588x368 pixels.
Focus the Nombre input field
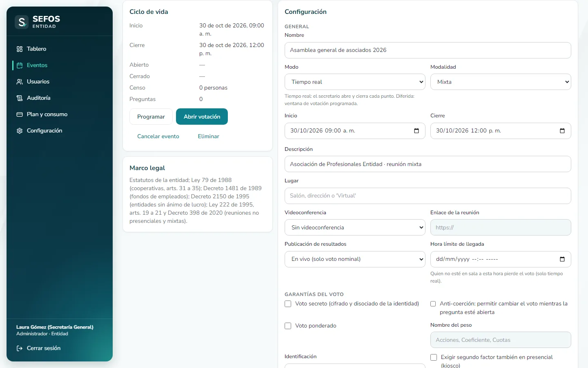pyautogui.click(x=428, y=50)
